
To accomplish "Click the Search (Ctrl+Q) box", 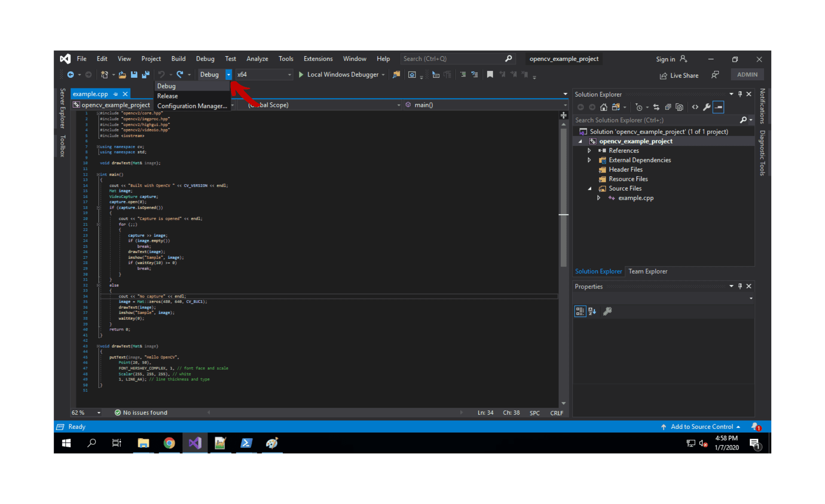I will point(458,59).
